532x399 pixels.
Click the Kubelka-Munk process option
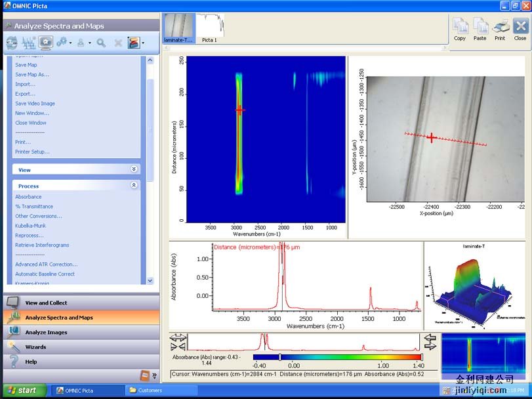coord(30,226)
